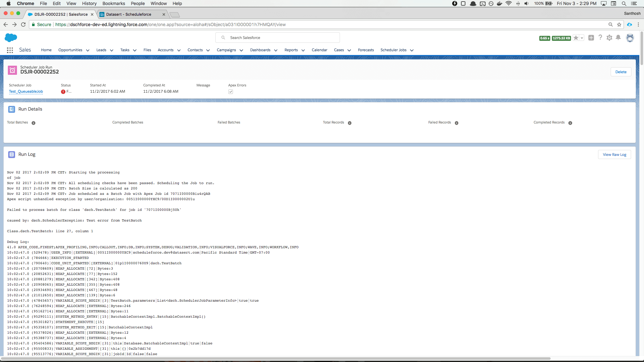This screenshot has height=362, width=644.
Task: Click the favorites star icon
Action: point(576,38)
